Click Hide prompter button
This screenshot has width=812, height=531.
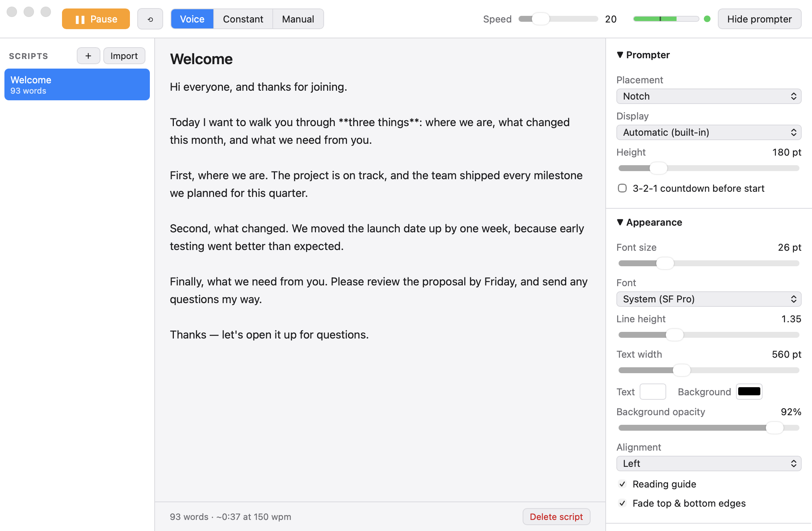click(760, 19)
